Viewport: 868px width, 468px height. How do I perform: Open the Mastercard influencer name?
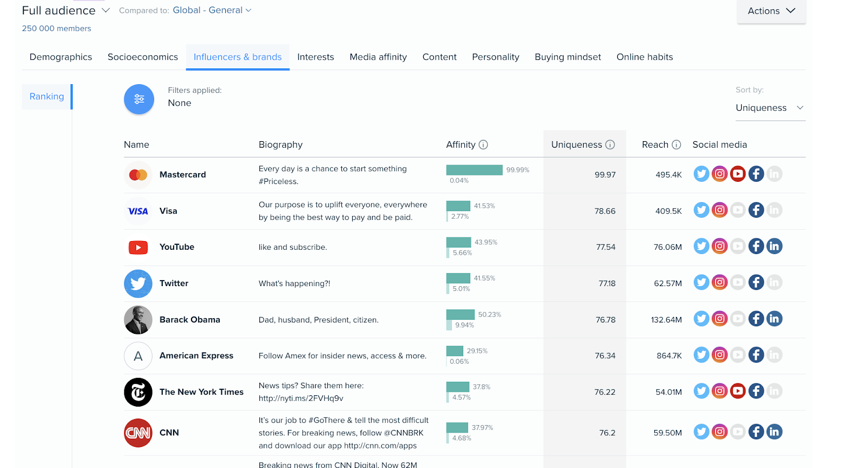click(x=183, y=175)
